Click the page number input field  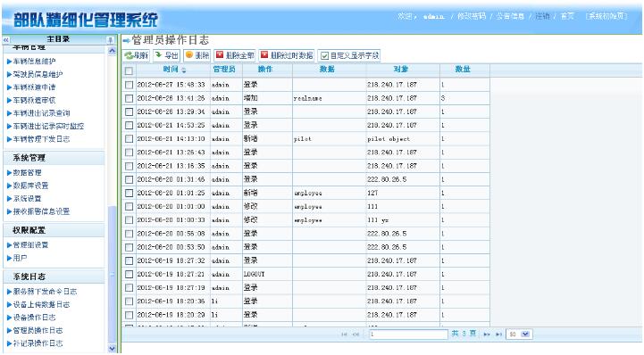click(x=408, y=334)
